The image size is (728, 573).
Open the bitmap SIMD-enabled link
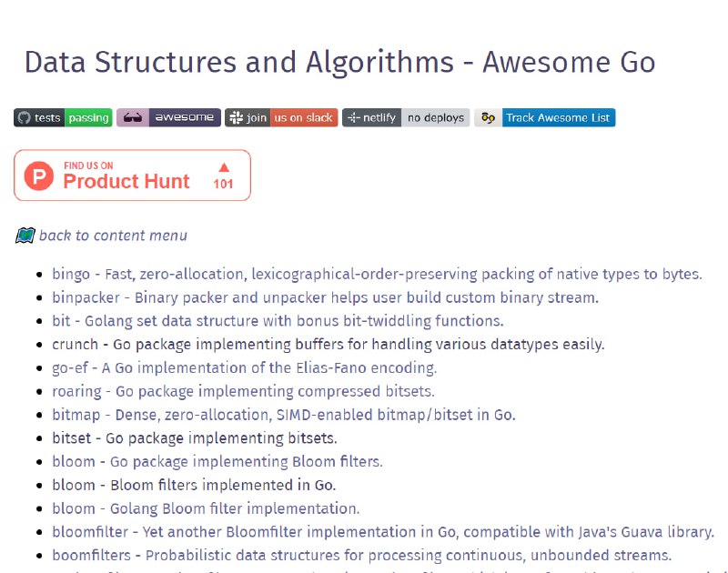[x=76, y=415]
